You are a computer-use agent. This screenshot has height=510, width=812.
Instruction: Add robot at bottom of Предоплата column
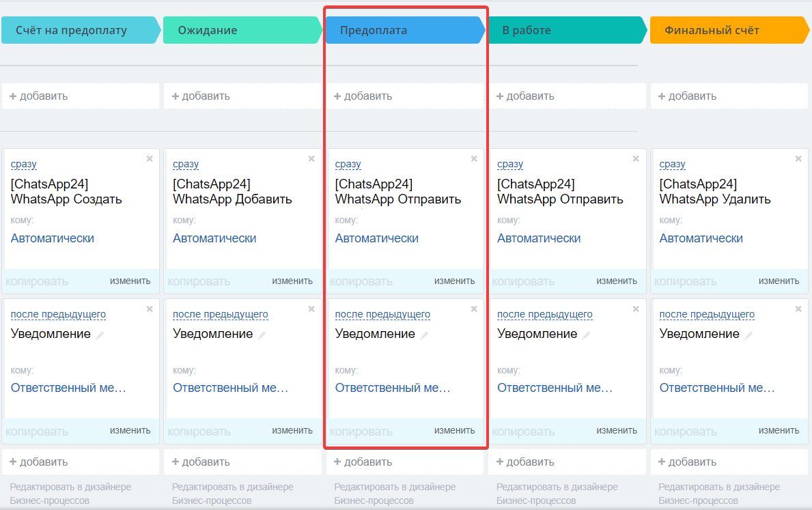pos(363,462)
